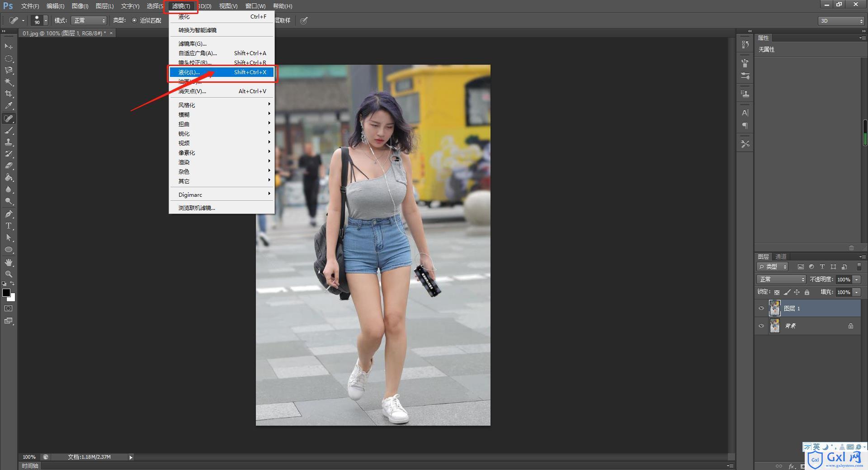The image size is (868, 470).
Task: Open the 文件(F) menu
Action: (30, 6)
